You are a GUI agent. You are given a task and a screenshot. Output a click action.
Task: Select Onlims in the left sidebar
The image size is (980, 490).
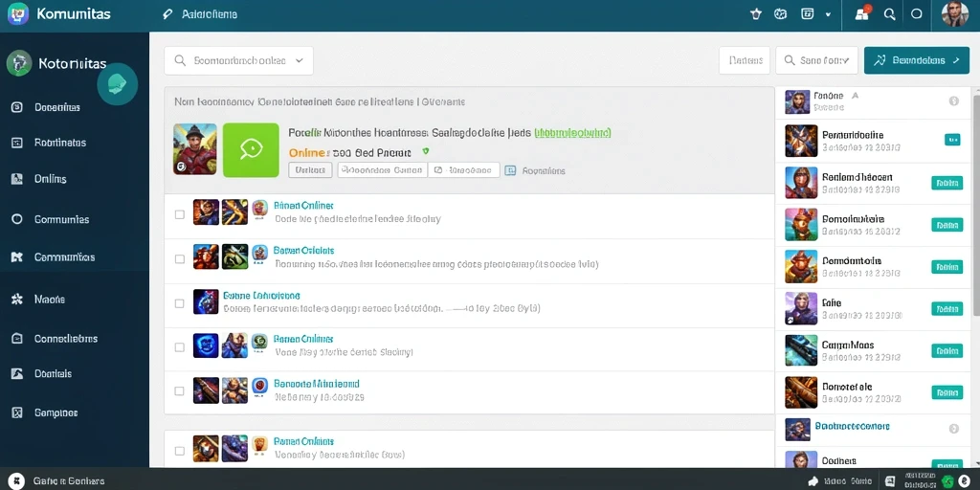50,179
